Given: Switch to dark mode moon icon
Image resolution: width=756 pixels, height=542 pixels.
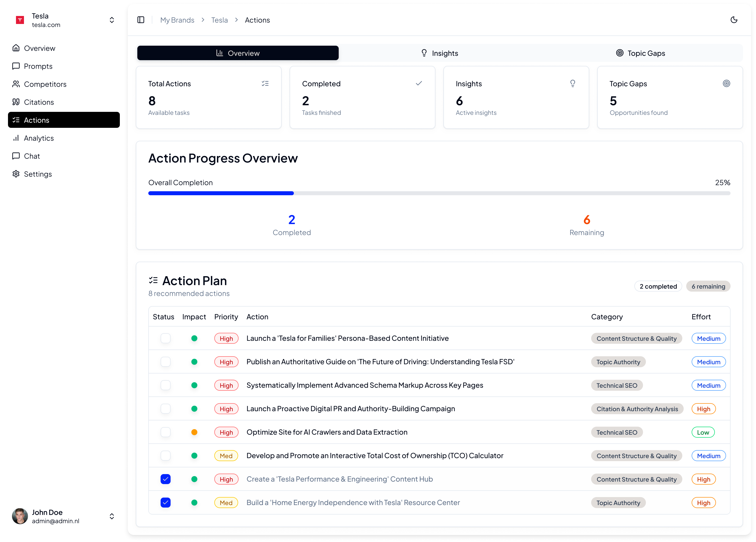Looking at the screenshot, I should point(734,20).
